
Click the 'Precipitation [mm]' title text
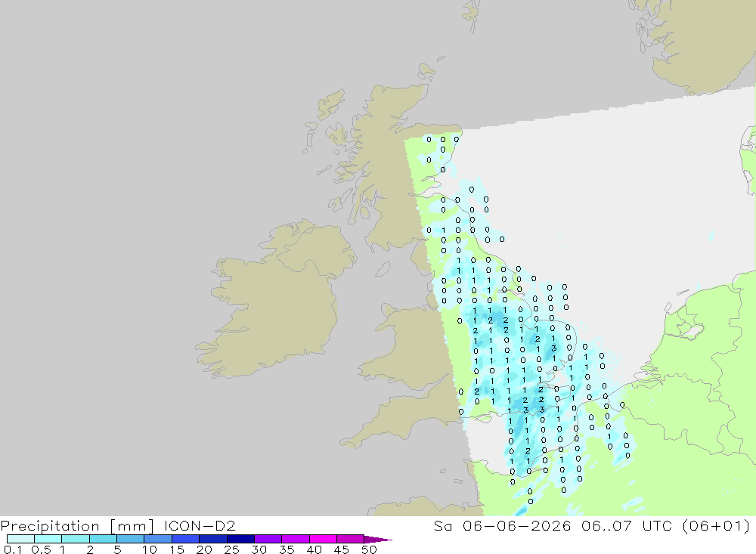[77, 526]
